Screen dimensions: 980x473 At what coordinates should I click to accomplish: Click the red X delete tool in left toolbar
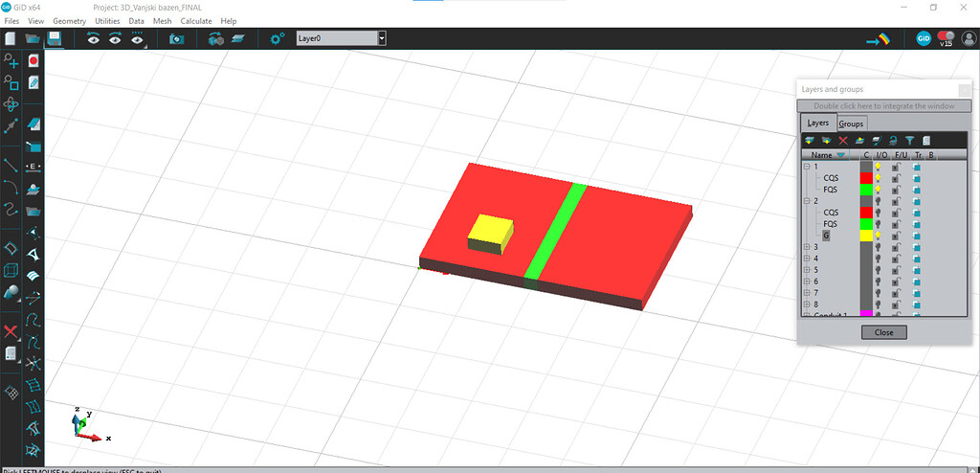click(x=11, y=331)
